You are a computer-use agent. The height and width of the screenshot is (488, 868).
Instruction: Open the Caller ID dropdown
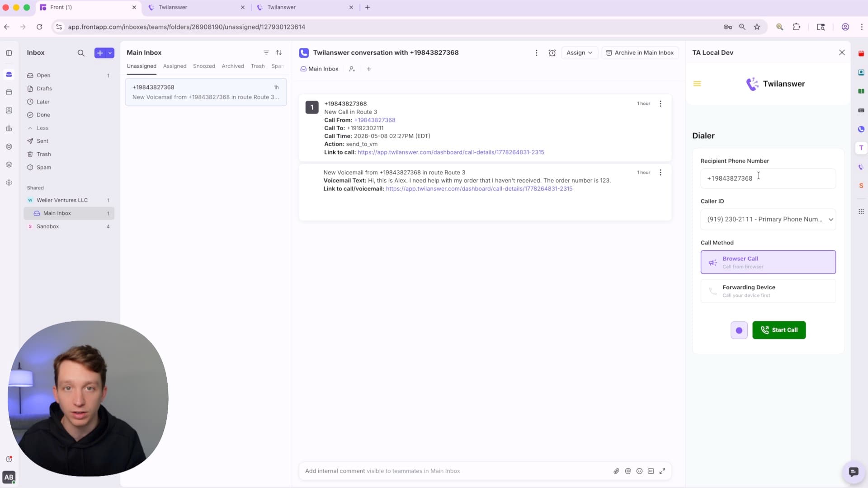768,220
